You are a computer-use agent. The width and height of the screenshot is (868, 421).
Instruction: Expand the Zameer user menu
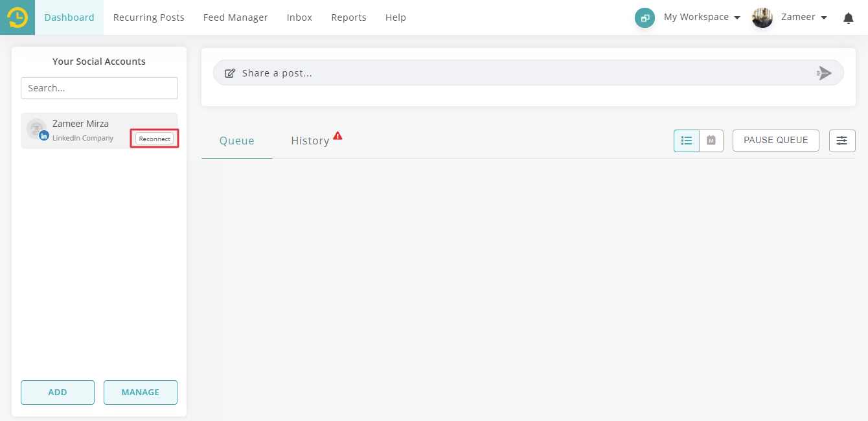click(x=804, y=17)
